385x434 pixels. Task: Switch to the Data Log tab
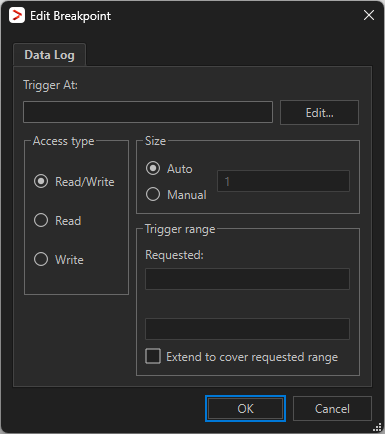[49, 55]
